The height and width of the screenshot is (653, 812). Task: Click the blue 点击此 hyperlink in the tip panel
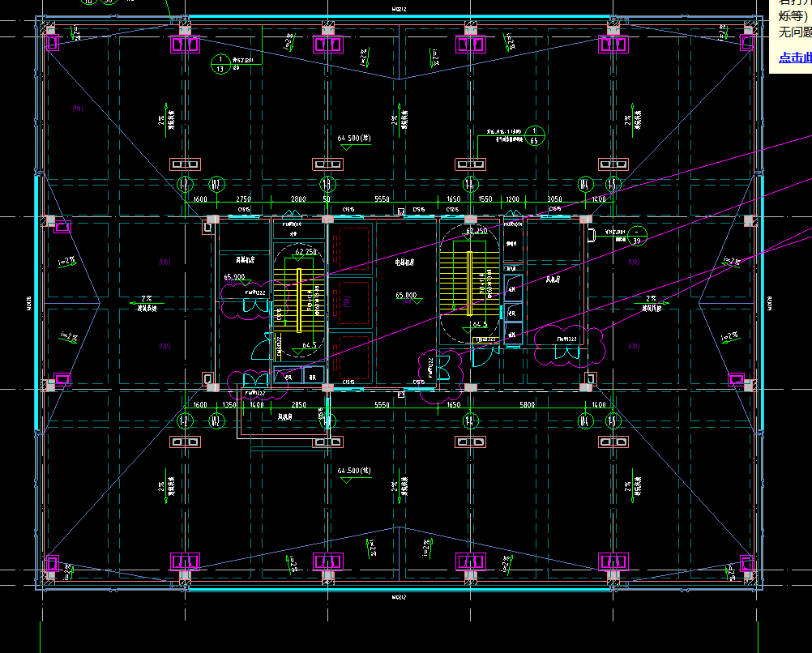pos(795,58)
